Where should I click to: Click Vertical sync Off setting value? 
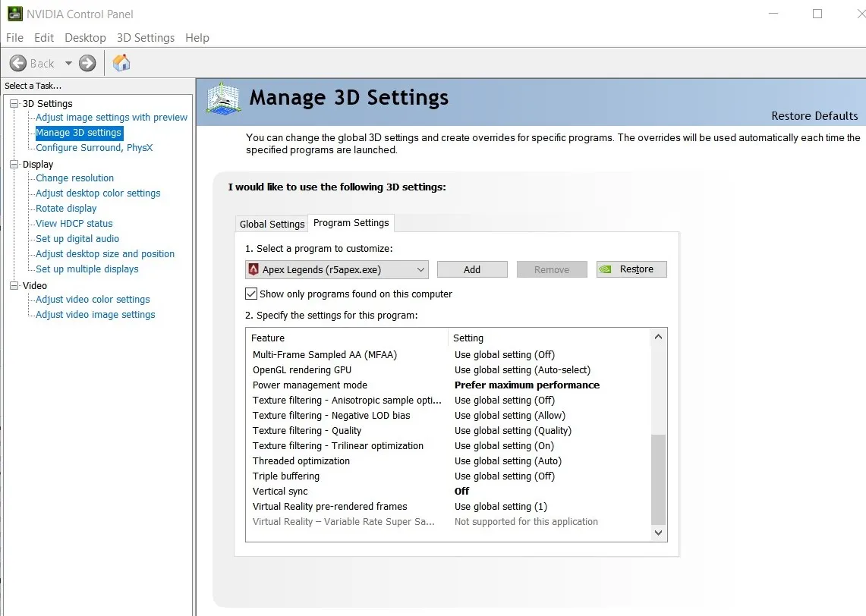click(x=461, y=492)
